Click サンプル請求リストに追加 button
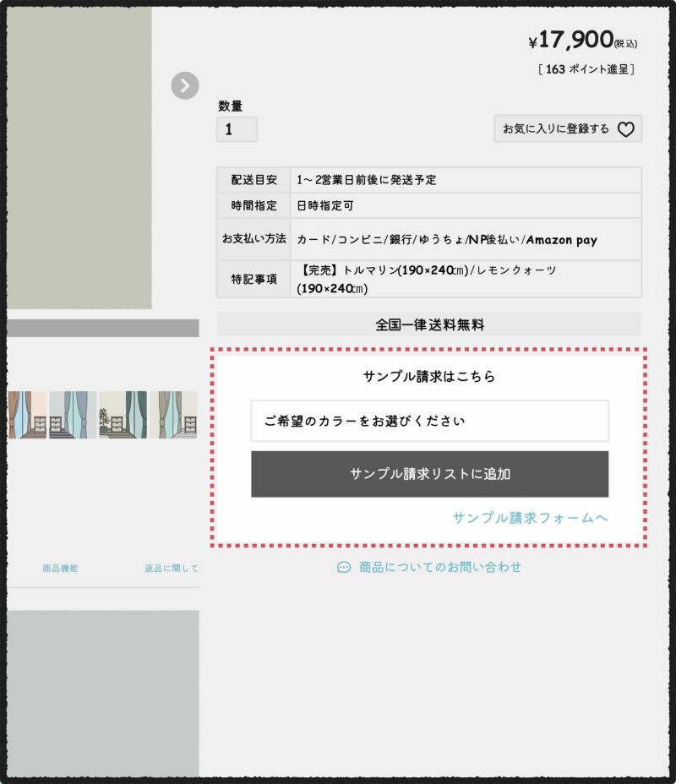This screenshot has width=676, height=784. coord(429,474)
